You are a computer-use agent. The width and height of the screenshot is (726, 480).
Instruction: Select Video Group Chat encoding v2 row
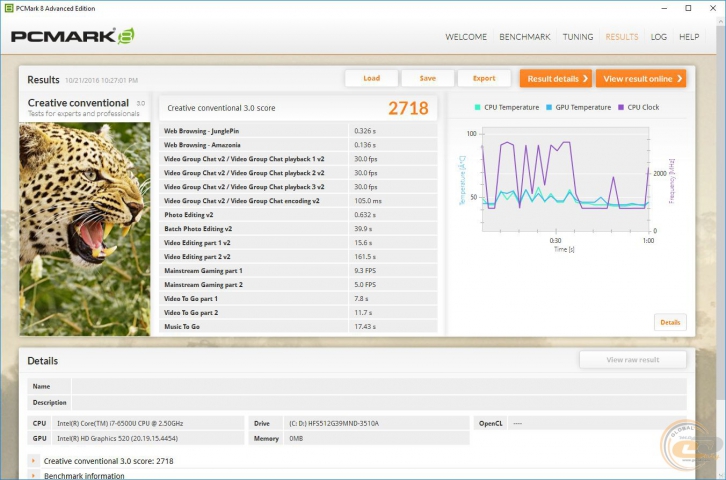(x=298, y=201)
